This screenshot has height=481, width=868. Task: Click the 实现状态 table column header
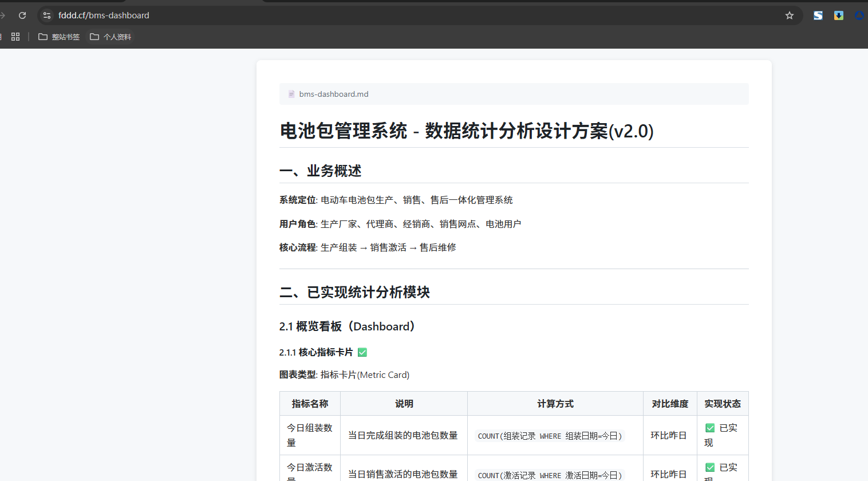(x=722, y=404)
